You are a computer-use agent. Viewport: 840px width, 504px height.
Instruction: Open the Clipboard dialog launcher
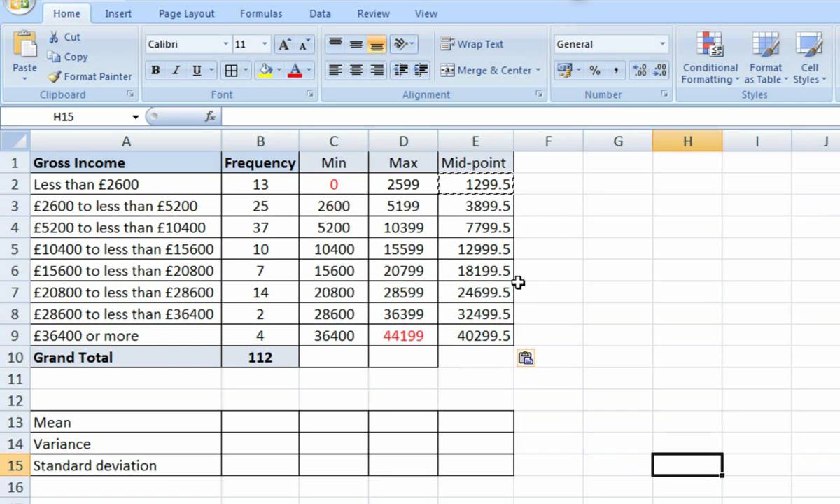click(x=129, y=94)
